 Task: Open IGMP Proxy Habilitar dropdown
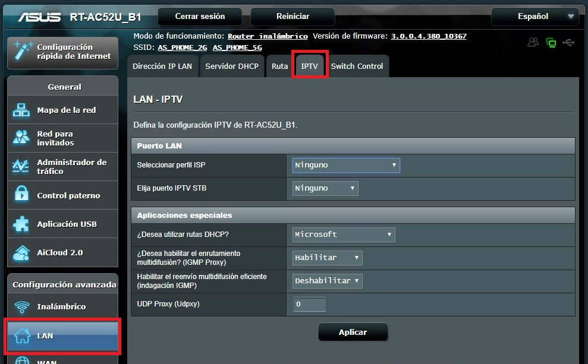328,258
